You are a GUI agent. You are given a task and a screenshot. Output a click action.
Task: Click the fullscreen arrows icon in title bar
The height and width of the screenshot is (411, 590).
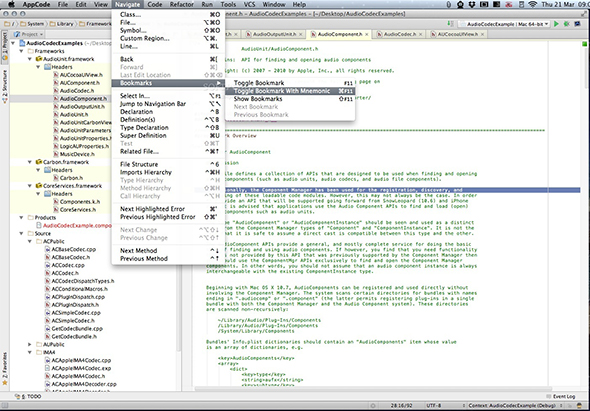pyautogui.click(x=584, y=14)
